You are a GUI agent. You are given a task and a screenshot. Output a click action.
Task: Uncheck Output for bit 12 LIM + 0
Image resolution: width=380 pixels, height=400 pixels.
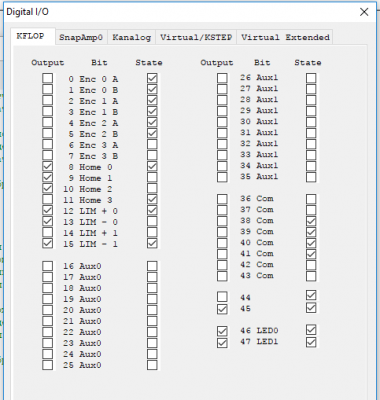[x=48, y=210]
